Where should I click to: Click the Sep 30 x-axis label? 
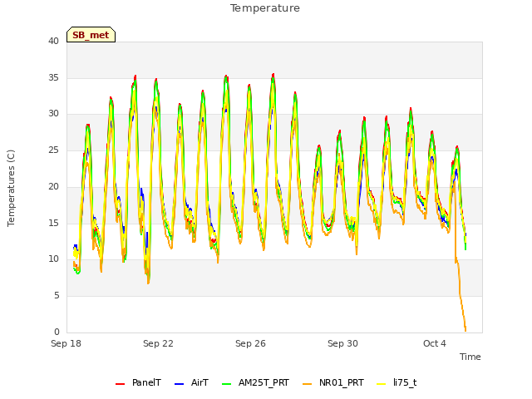342,343
